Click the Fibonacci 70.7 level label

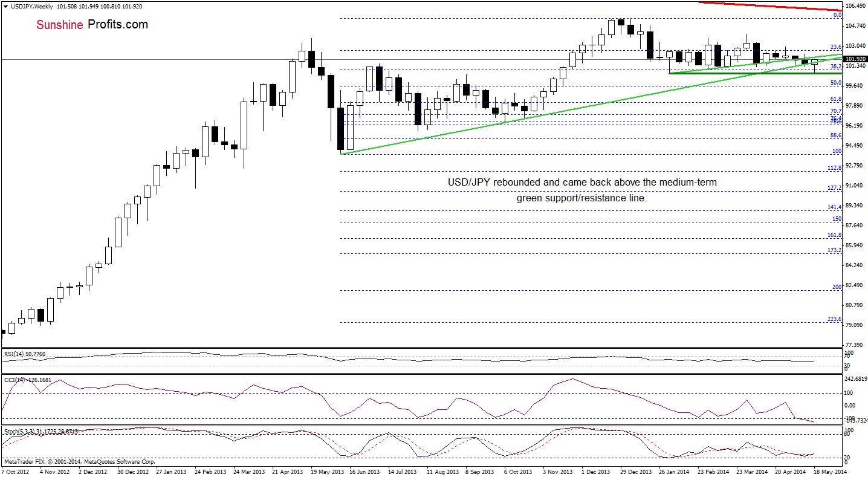tap(837, 111)
